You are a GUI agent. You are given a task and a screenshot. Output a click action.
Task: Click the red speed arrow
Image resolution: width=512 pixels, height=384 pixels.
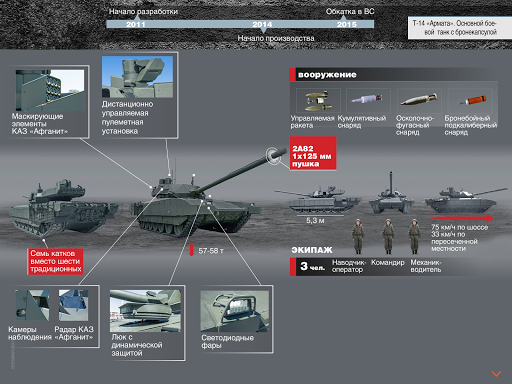click(461, 218)
